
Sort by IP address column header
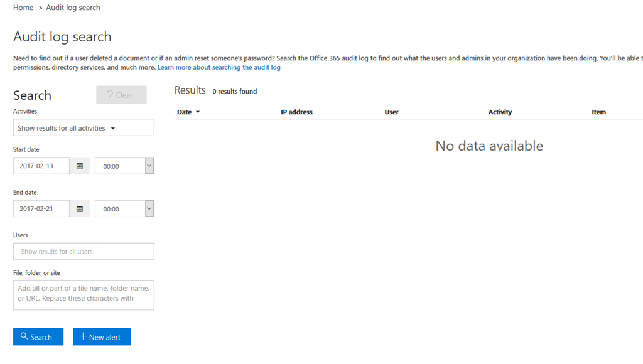tap(296, 112)
